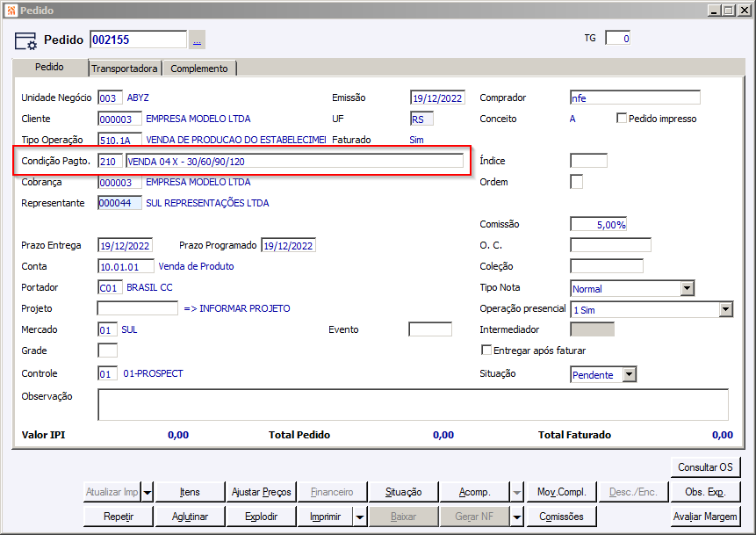Click the Portador code field

[x=110, y=287]
